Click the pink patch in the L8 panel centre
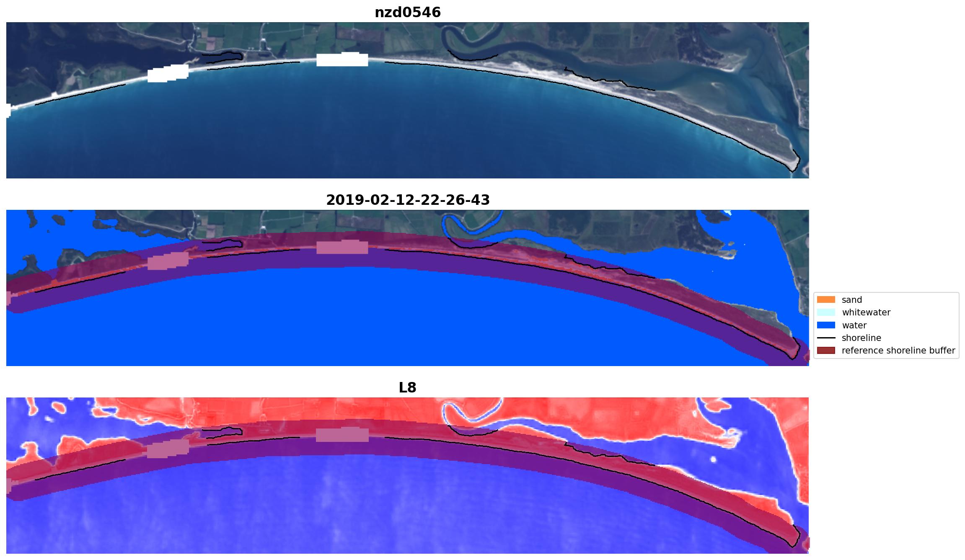965x560 pixels. click(x=342, y=435)
